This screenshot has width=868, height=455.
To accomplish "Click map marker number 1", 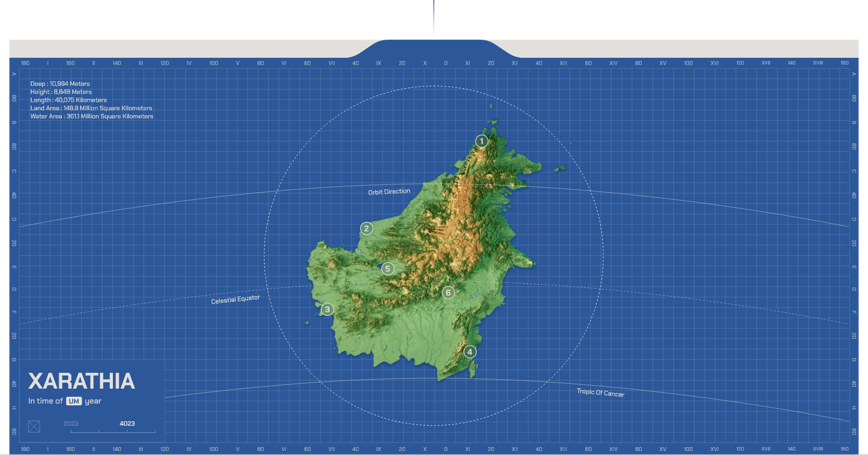I will tap(481, 141).
